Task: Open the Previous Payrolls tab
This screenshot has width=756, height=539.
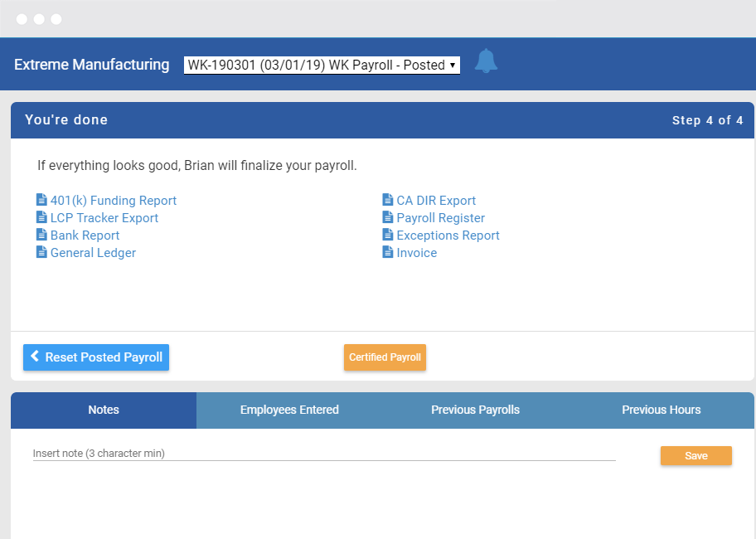Action: point(475,410)
